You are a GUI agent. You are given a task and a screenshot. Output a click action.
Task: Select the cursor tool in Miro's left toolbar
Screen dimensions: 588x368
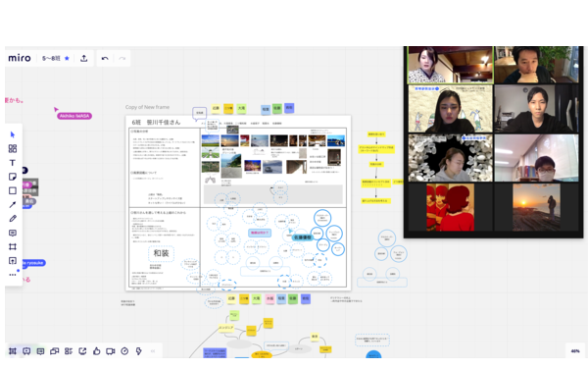[13, 134]
